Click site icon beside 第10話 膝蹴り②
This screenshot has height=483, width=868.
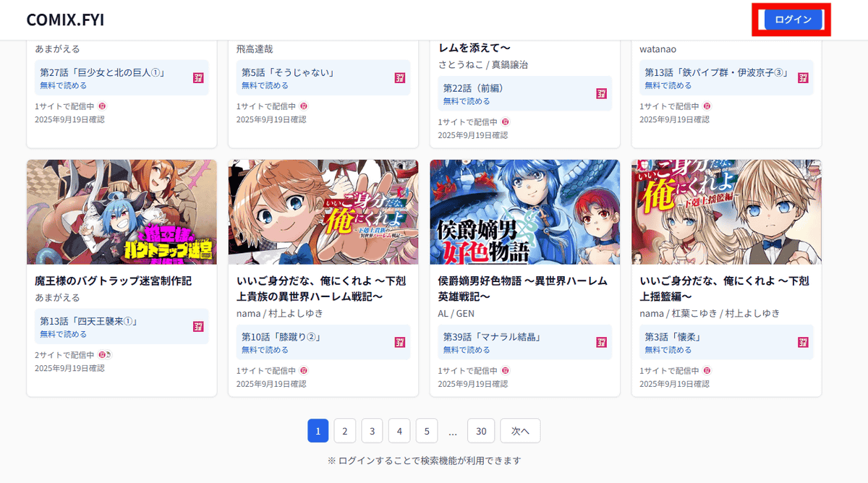tap(400, 342)
